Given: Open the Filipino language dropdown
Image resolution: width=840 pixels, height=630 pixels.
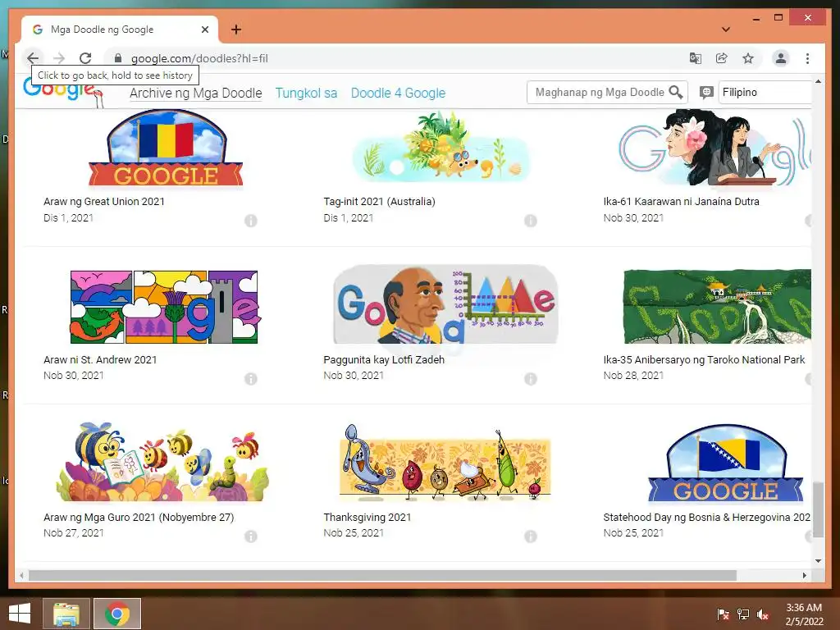Looking at the screenshot, I should point(765,92).
